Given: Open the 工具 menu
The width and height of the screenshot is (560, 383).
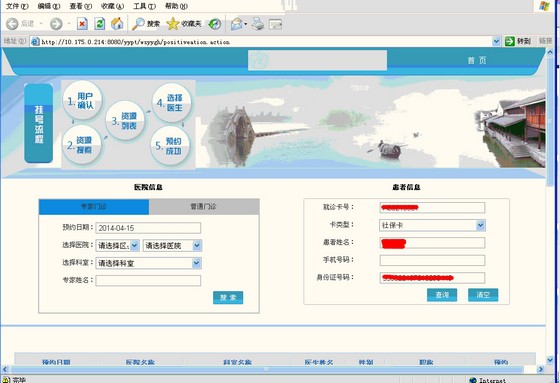Looking at the screenshot, I should pyautogui.click(x=145, y=6).
